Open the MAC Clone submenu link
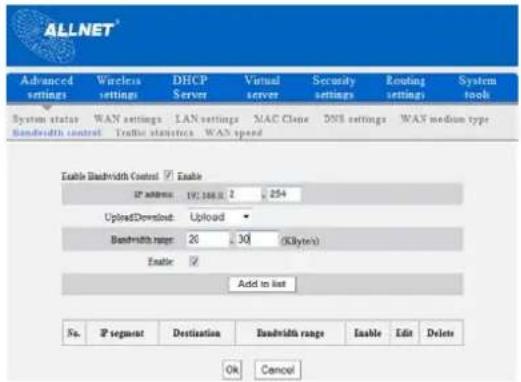Viewport: 521px width, 382px height. pos(281,119)
